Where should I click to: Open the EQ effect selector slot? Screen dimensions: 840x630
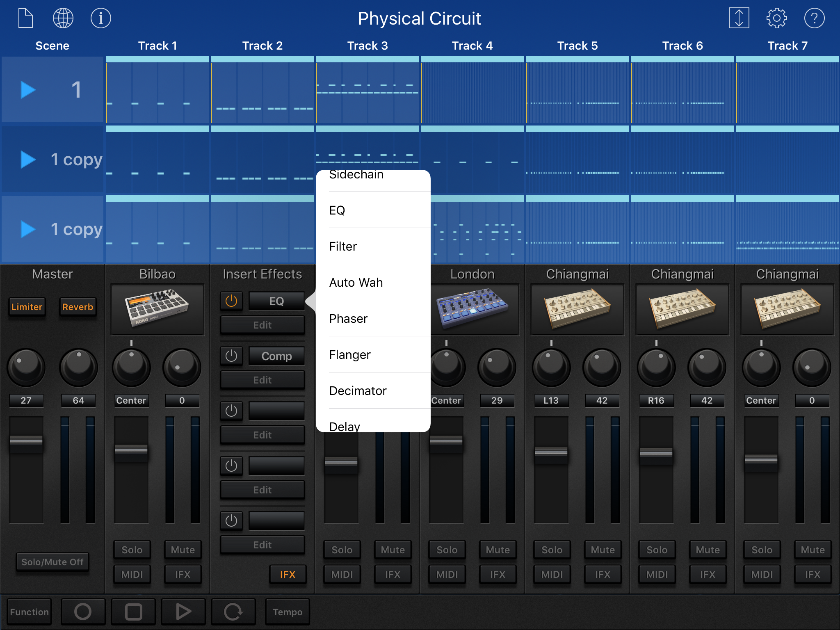(x=276, y=301)
